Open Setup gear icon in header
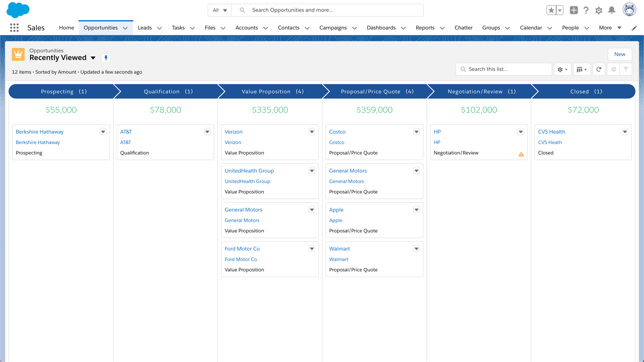 (599, 10)
